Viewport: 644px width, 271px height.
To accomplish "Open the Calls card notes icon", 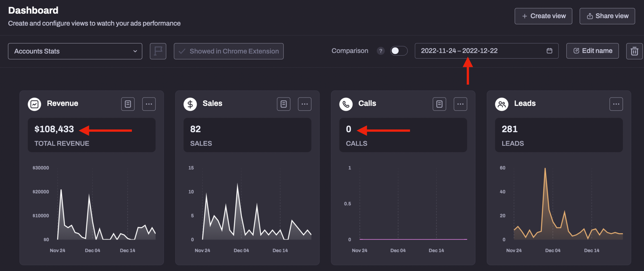I will pos(439,104).
